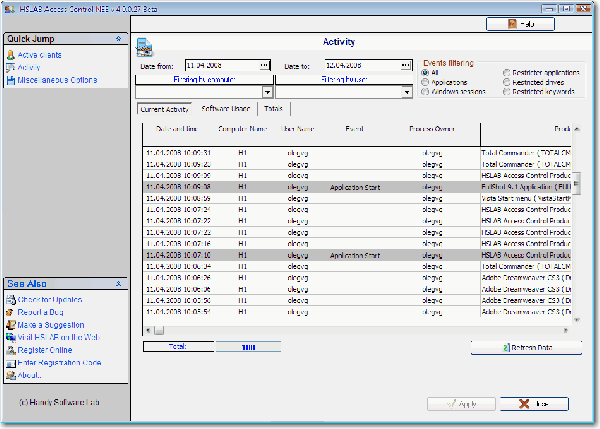Switch to the Totals tab

tap(272, 108)
